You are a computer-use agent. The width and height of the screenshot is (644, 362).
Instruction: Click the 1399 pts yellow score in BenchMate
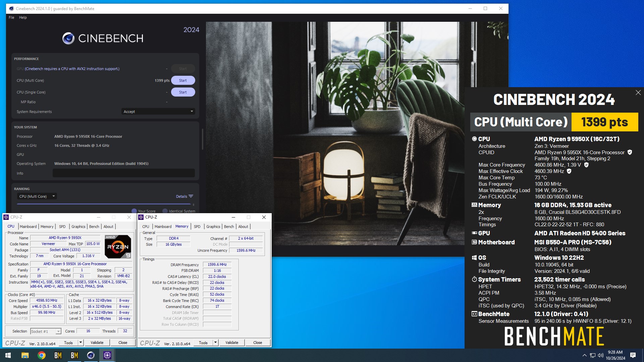(x=604, y=122)
